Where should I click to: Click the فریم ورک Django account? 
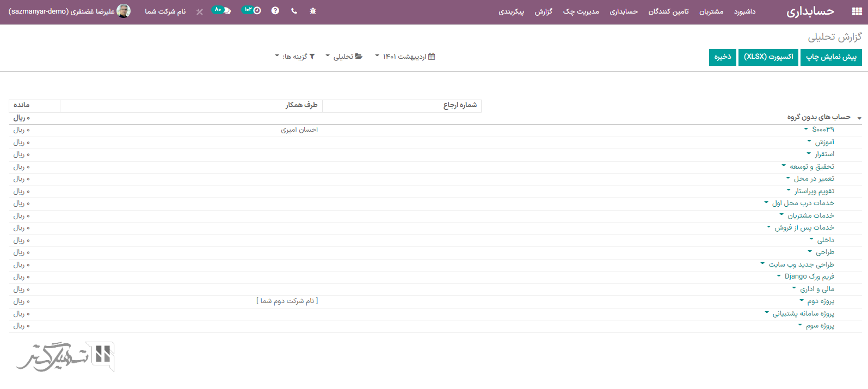coord(809,276)
